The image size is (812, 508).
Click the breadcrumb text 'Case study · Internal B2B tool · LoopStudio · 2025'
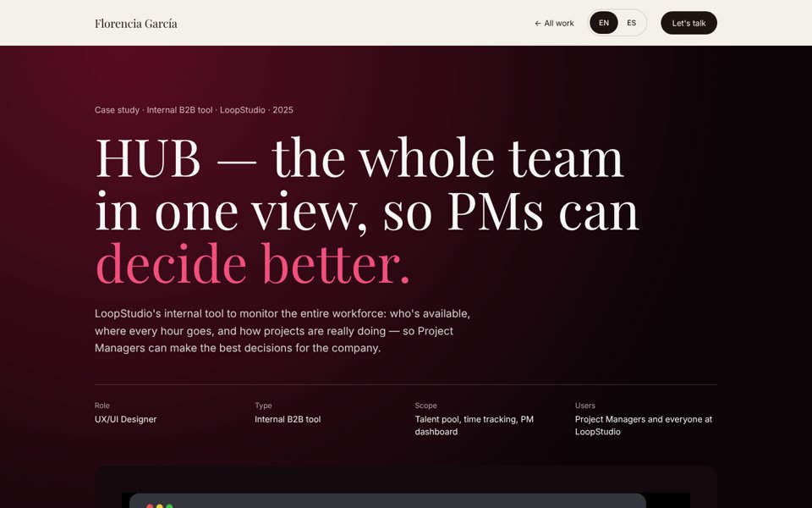[194, 110]
